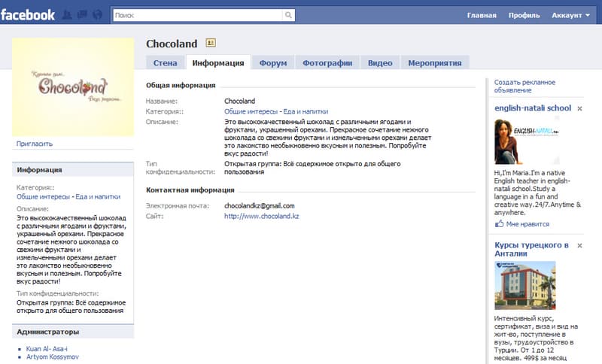Viewport: 602px width, 364px height.
Task: Open Общие интересы link in main info
Action: (251, 111)
